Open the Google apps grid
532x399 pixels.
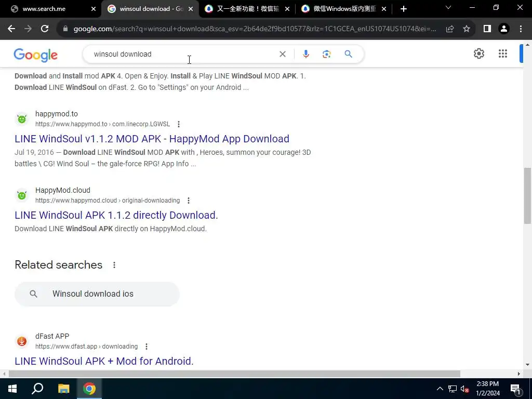tap(503, 54)
